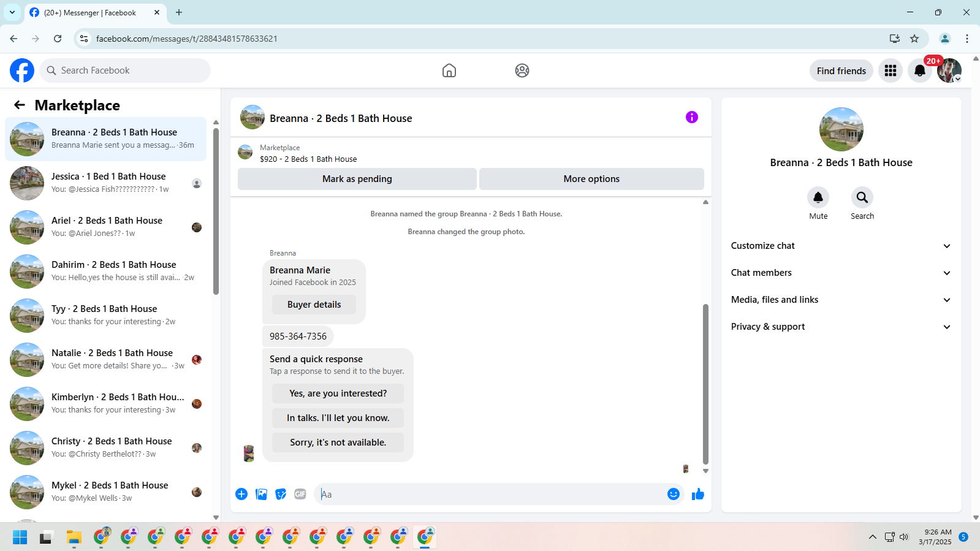Image resolution: width=980 pixels, height=551 pixels.
Task: Open Windows notification center badge
Action: 963,537
